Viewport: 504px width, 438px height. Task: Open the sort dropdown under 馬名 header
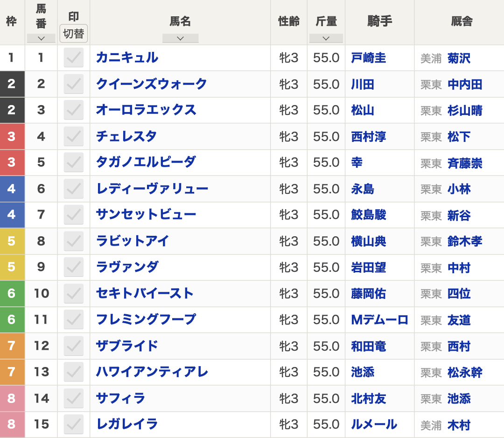[x=180, y=38]
